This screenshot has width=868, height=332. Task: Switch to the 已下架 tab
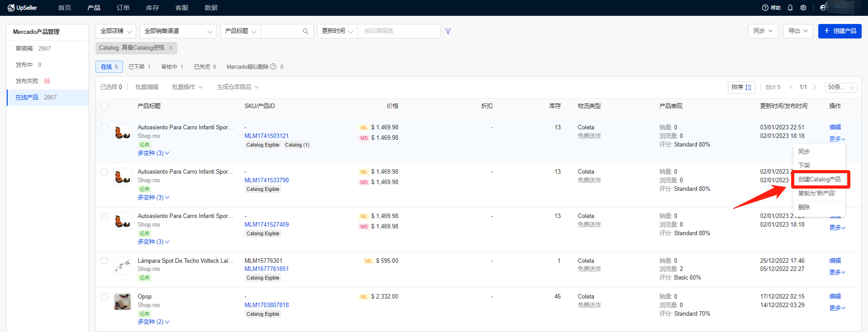pos(139,67)
